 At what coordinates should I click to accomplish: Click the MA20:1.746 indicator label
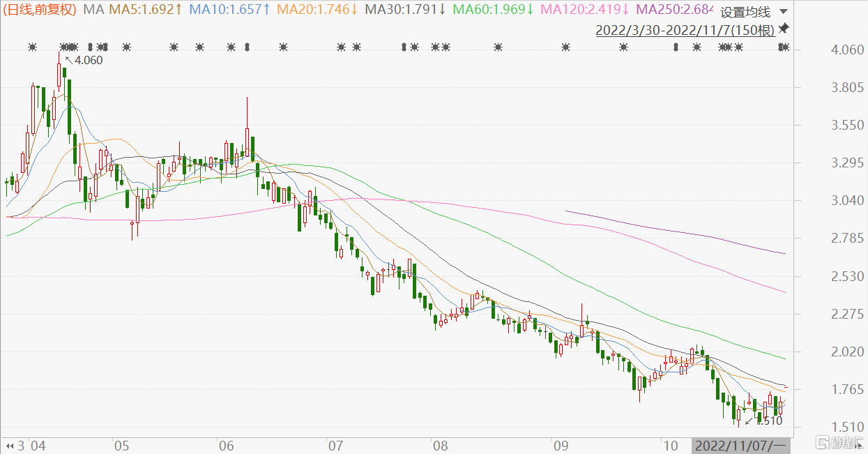tap(317, 10)
